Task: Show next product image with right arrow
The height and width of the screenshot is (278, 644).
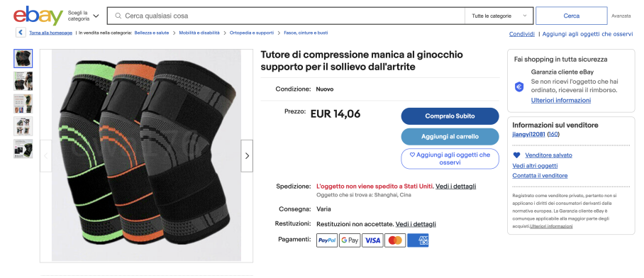Action: pos(247,155)
